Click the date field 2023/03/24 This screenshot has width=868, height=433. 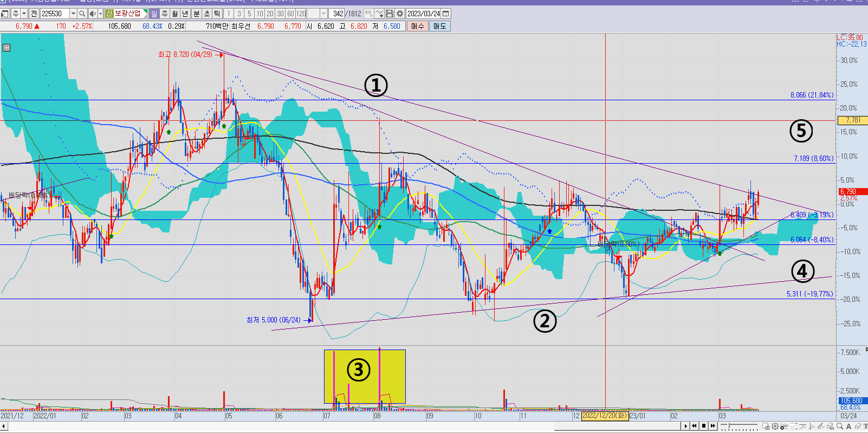(x=424, y=14)
